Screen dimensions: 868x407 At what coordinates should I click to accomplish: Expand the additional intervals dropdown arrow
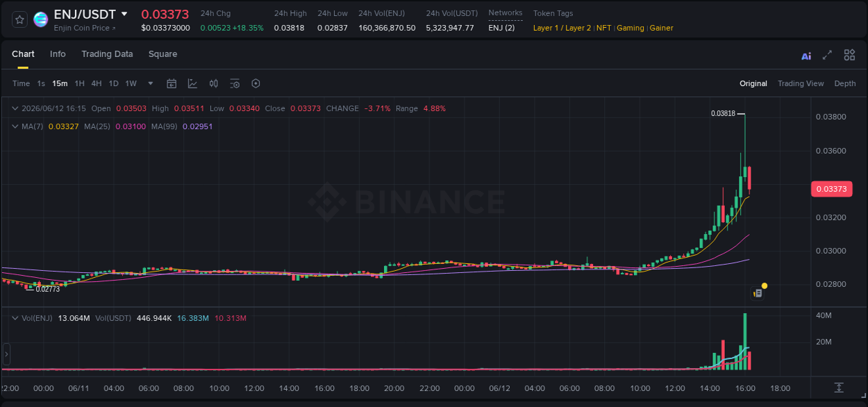151,83
